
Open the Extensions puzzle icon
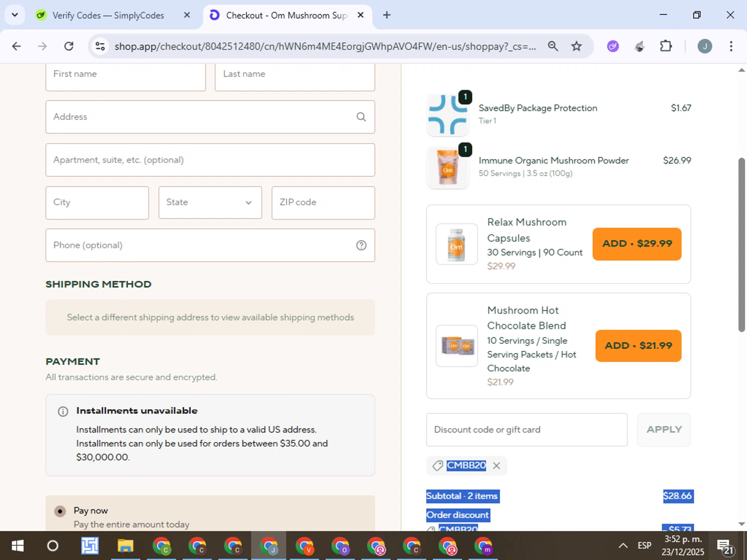click(x=666, y=46)
